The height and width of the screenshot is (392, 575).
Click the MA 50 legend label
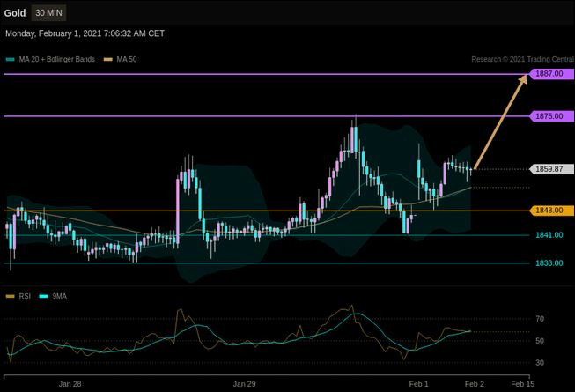(x=127, y=59)
